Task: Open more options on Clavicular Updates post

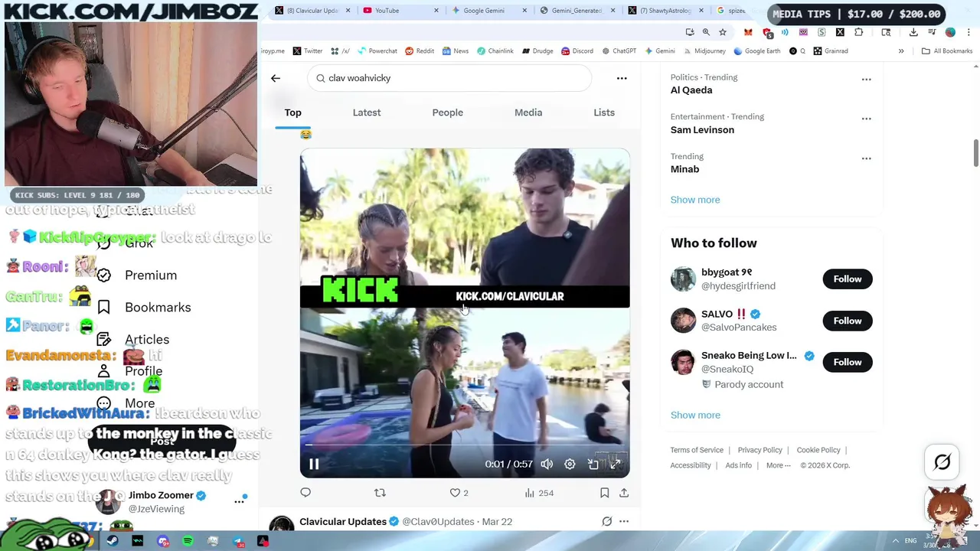Action: point(624,522)
